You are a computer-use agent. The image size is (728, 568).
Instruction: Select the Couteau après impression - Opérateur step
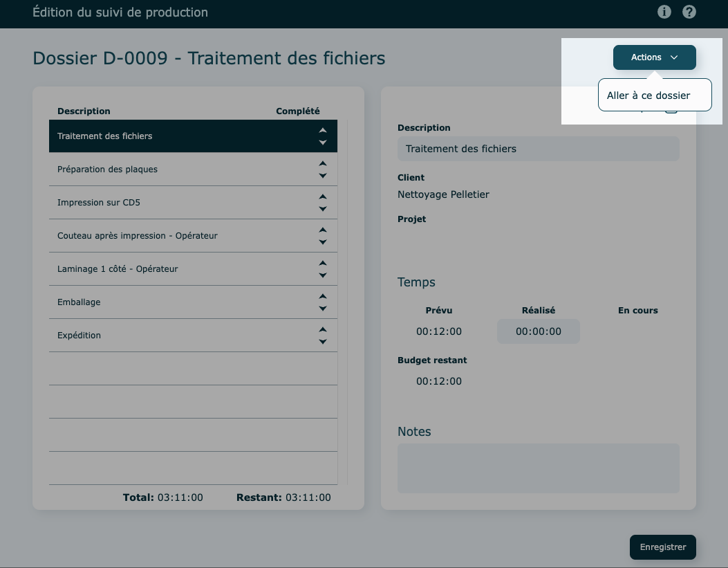click(x=173, y=236)
